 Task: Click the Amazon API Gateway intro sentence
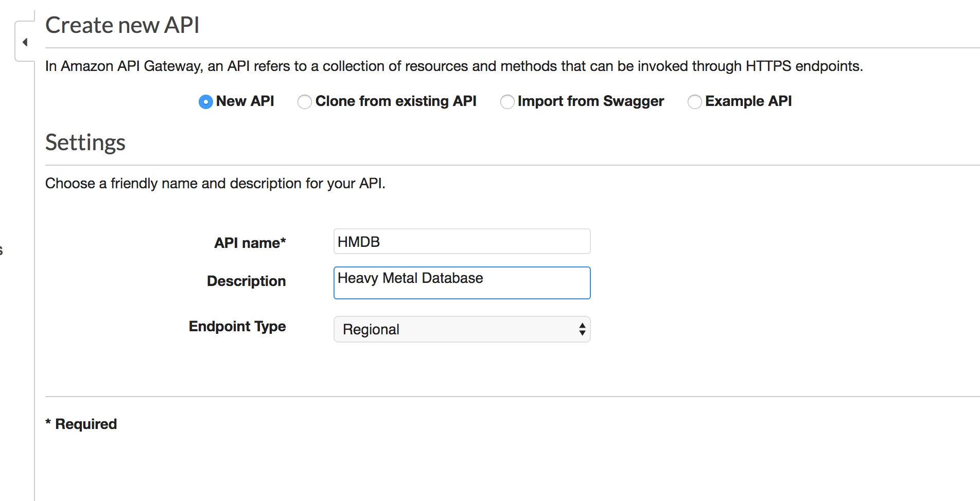click(453, 66)
